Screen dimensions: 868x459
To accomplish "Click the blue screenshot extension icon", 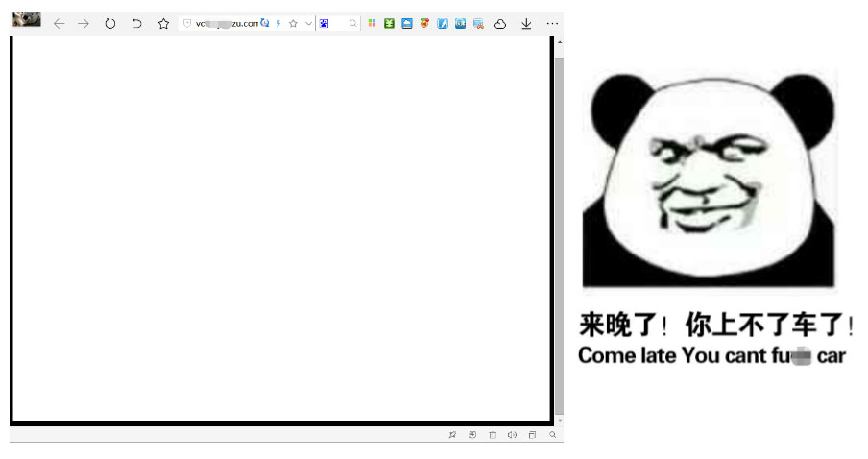I will pyautogui.click(x=460, y=23).
